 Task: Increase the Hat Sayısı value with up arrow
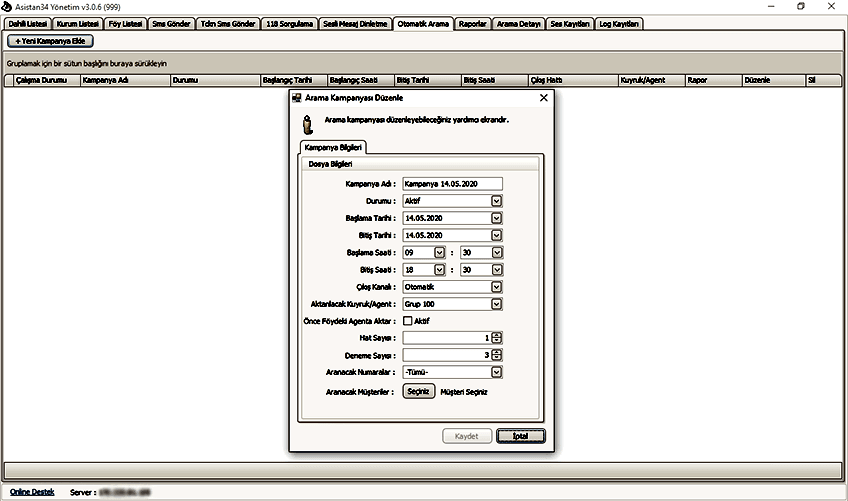click(x=497, y=335)
